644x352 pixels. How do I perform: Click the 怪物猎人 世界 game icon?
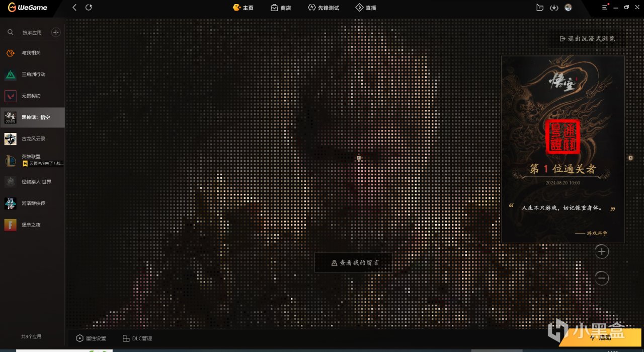pos(11,182)
